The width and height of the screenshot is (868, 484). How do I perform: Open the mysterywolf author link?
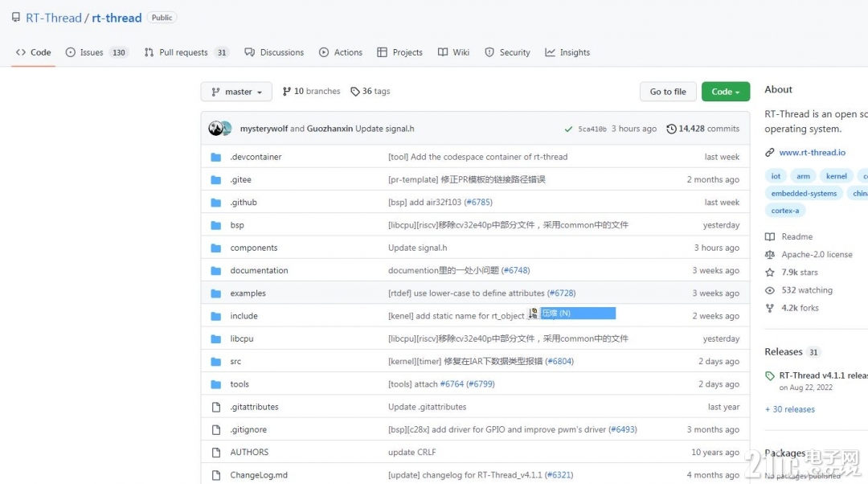click(264, 129)
